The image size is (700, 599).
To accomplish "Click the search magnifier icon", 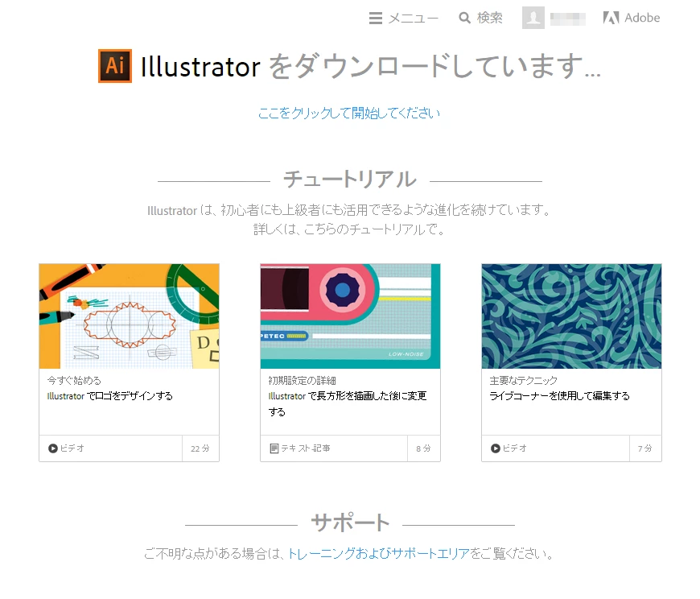I will [465, 18].
